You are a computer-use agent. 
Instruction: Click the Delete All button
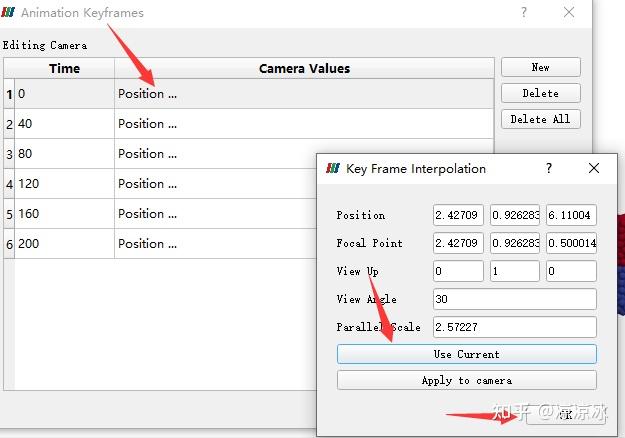click(540, 119)
